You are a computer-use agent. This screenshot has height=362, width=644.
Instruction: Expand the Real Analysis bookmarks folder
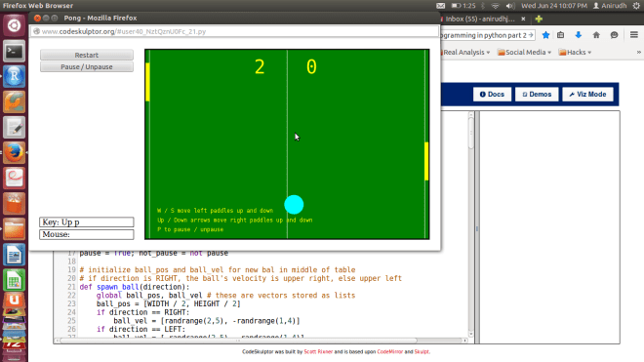[x=465, y=52]
